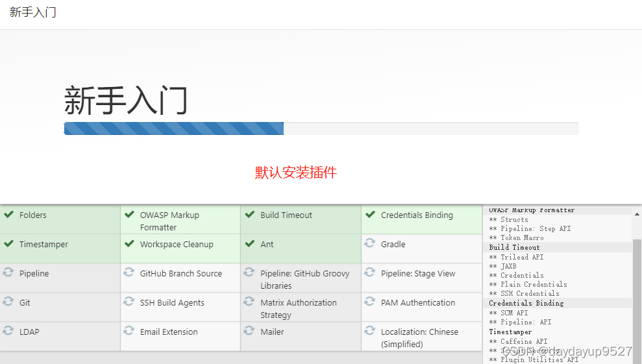Click the ** Trilead API log line
Viewport: 642px width, 364px height.
tap(516, 257)
